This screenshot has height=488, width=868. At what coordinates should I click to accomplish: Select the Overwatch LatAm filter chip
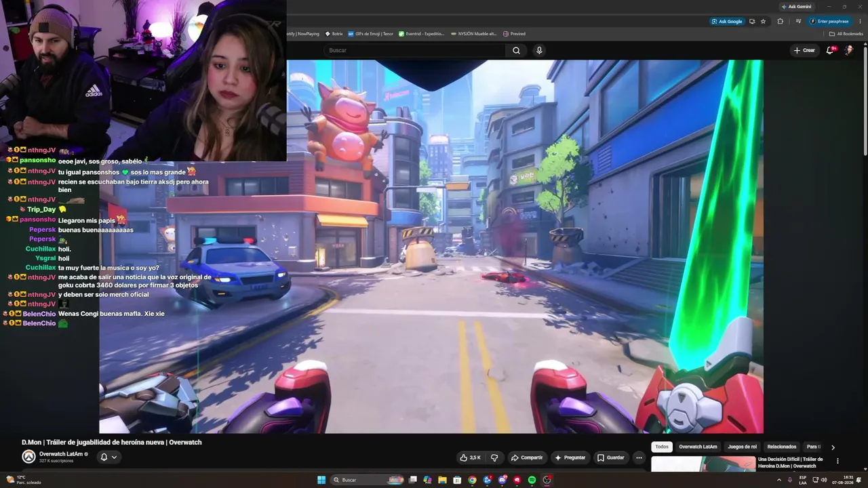(698, 447)
